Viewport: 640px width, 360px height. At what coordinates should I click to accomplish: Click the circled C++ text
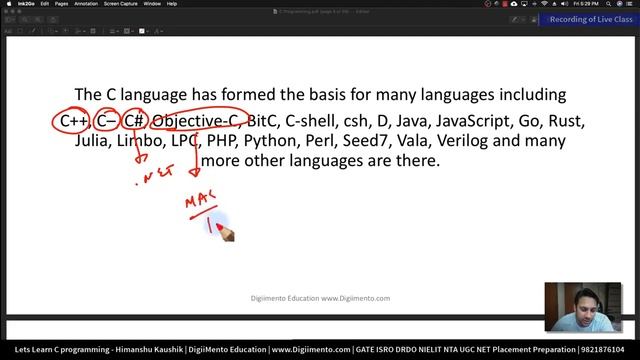73,121
